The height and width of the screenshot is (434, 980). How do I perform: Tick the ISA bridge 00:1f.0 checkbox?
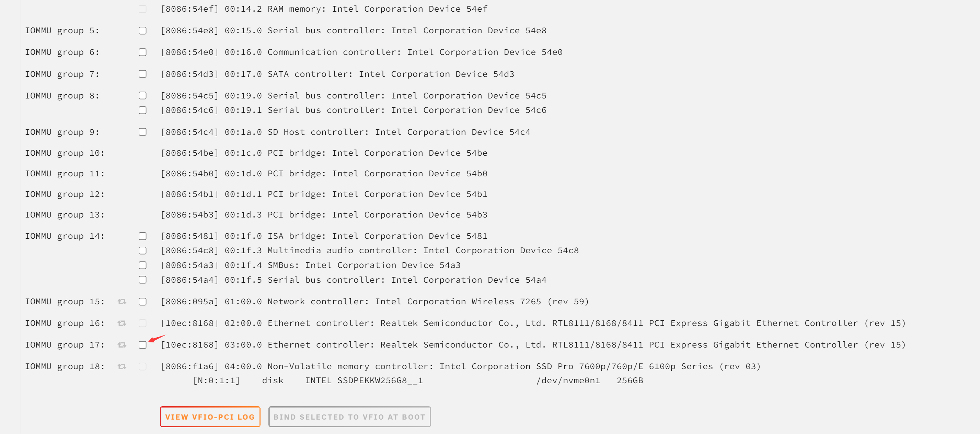[x=143, y=236]
